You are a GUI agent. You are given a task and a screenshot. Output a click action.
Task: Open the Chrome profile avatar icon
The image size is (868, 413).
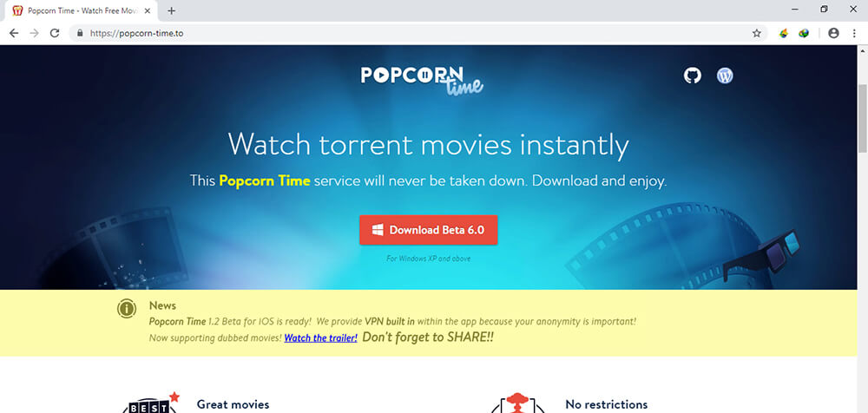coord(833,33)
